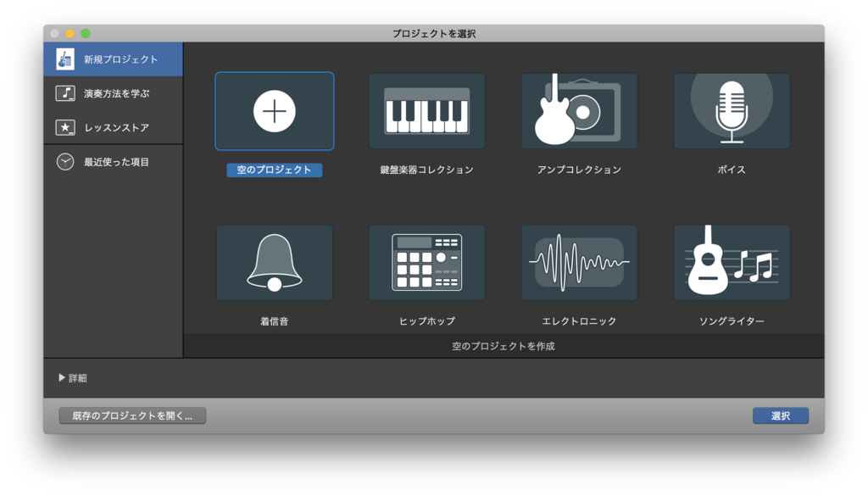Click the 新規プロジェクト sidebar icon

coord(65,59)
